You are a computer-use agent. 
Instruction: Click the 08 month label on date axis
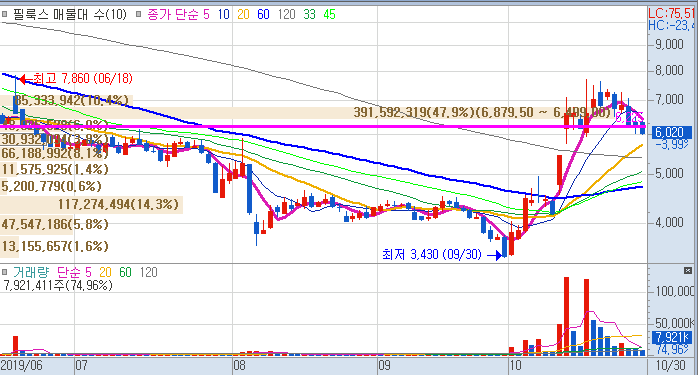click(239, 366)
